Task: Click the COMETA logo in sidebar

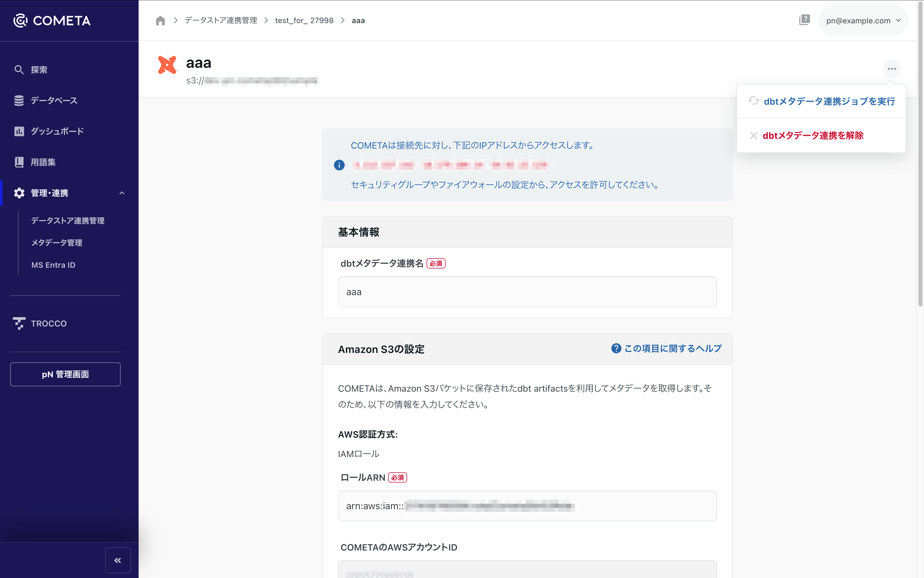Action: tap(52, 21)
